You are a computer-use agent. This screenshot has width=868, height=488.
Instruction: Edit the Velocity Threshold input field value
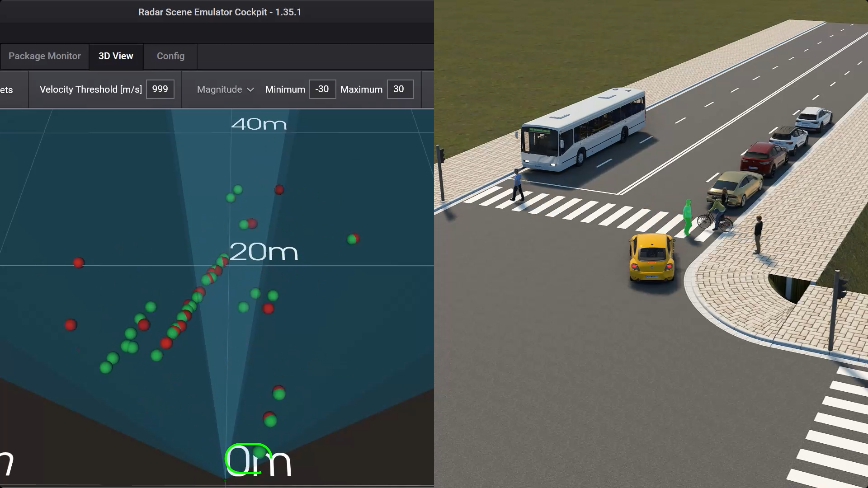(160, 89)
